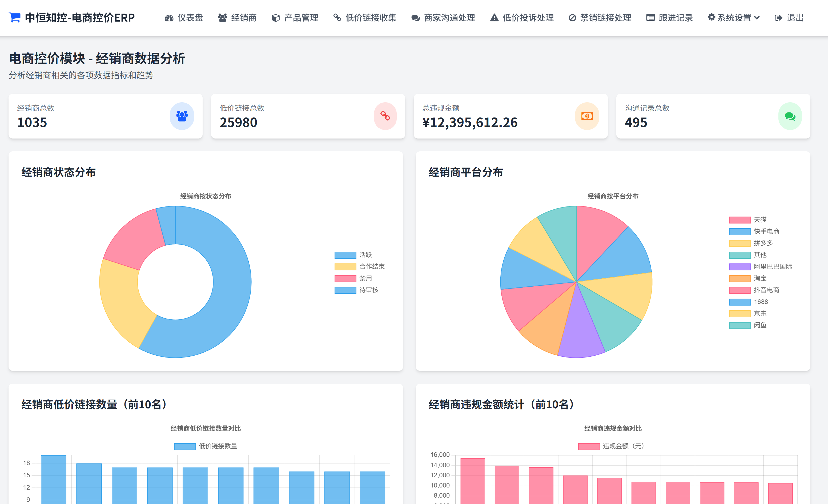
Task: Click the 495 沟通记录总数 value
Action: pos(636,123)
